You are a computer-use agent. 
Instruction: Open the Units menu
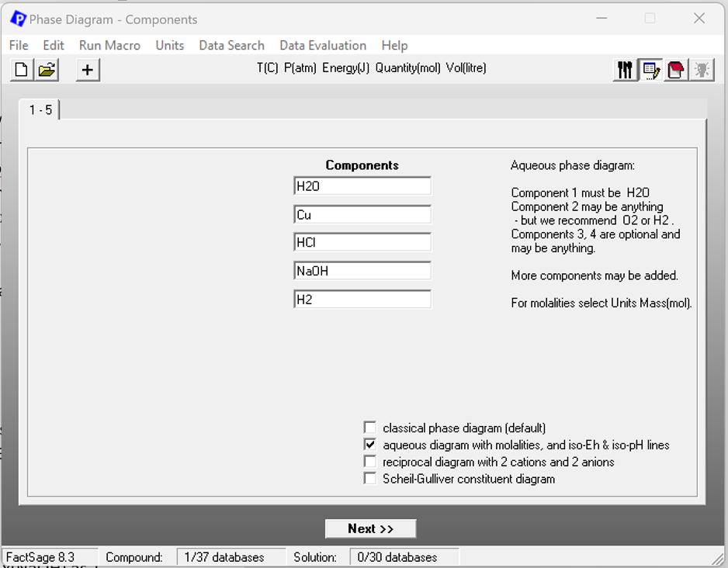coord(169,45)
